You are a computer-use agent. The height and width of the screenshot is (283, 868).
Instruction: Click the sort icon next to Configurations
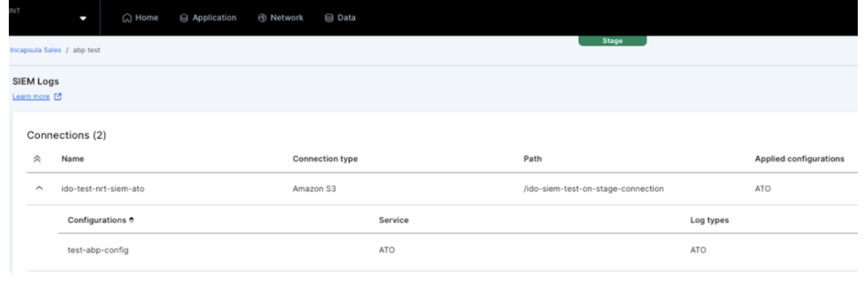pyautogui.click(x=131, y=220)
